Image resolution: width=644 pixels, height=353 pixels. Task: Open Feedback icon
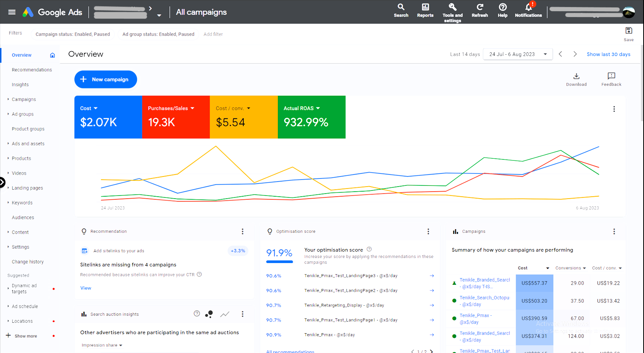tap(611, 76)
